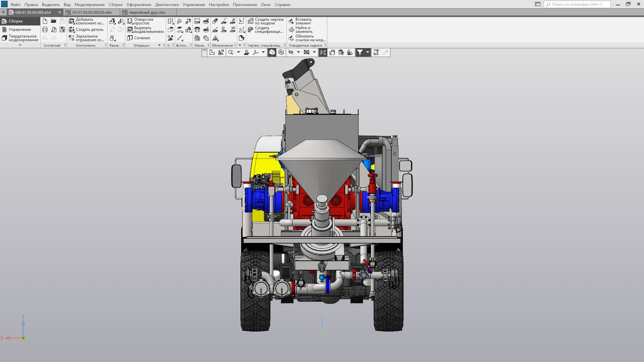Image resolution: width=644 pixels, height=362 pixels.
Task: Click the Print icon in Системная panel
Action: click(x=45, y=29)
